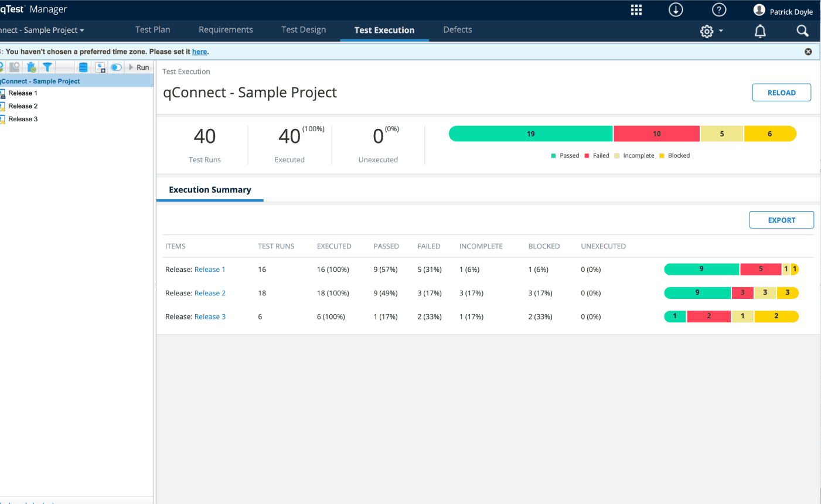Open the notifications bell
Screen dimensions: 821x504
[760, 31]
